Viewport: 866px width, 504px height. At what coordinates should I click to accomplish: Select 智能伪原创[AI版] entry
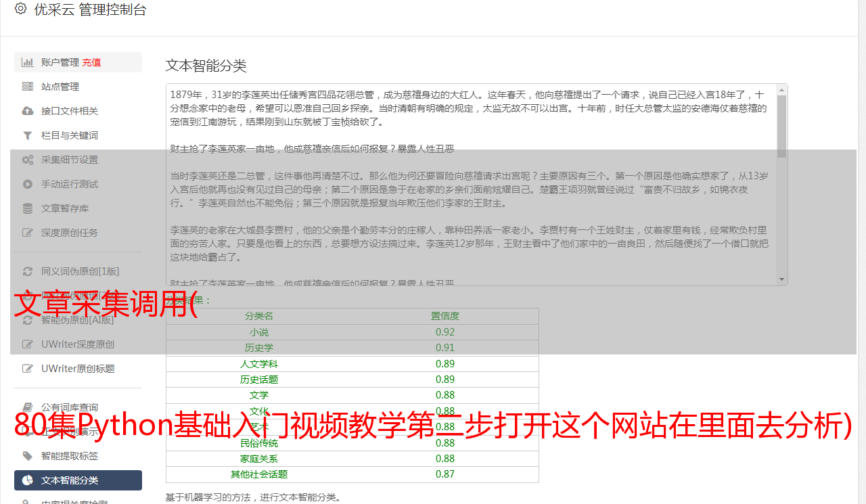pos(78,320)
